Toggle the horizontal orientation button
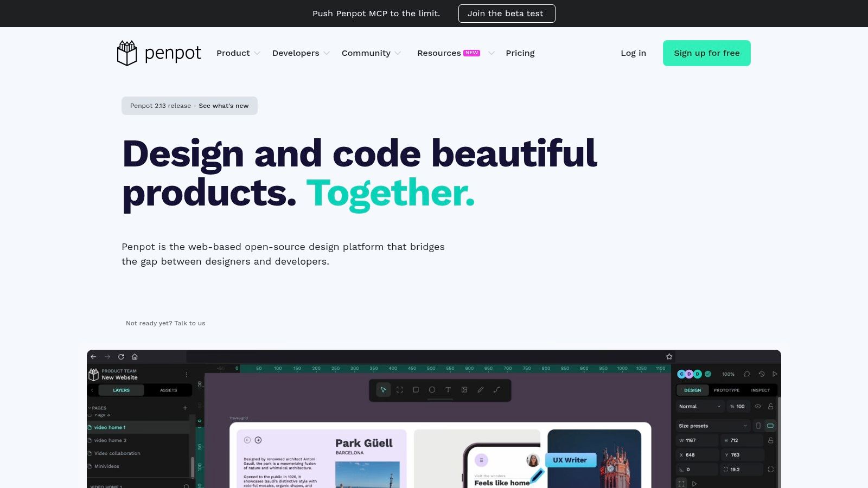 pyautogui.click(x=770, y=426)
